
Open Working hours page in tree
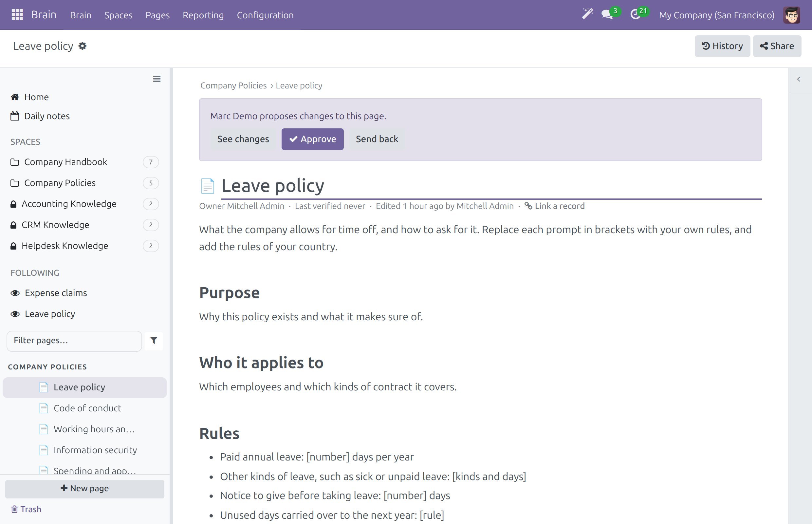pyautogui.click(x=85, y=429)
